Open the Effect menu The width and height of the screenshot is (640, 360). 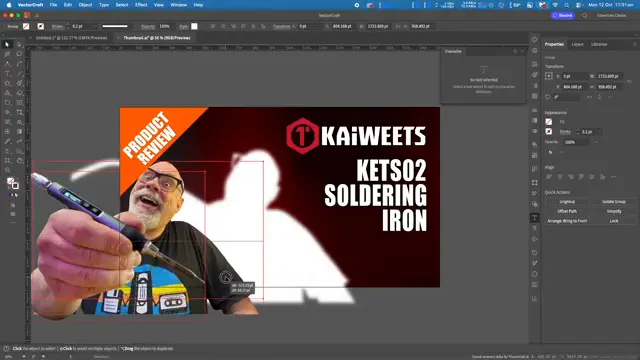point(141,5)
